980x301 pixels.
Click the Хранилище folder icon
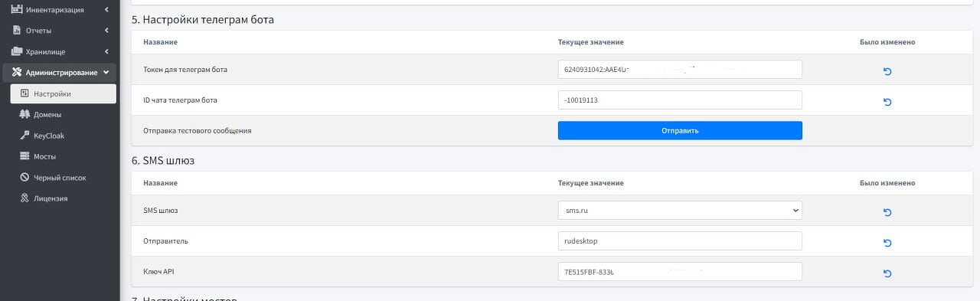(x=17, y=51)
